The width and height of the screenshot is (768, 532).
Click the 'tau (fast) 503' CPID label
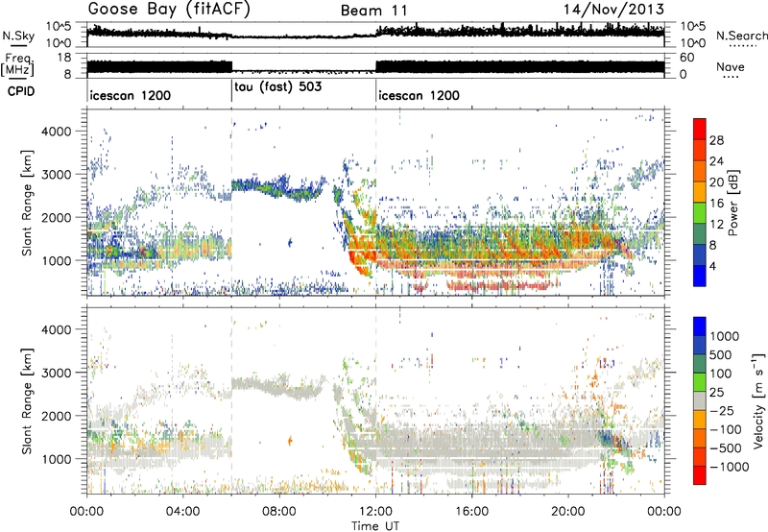pyautogui.click(x=278, y=87)
